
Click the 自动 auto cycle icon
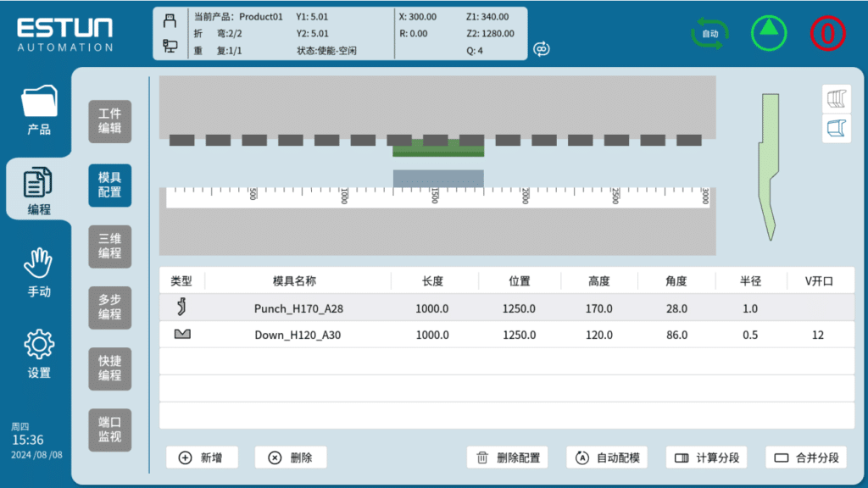(x=709, y=33)
